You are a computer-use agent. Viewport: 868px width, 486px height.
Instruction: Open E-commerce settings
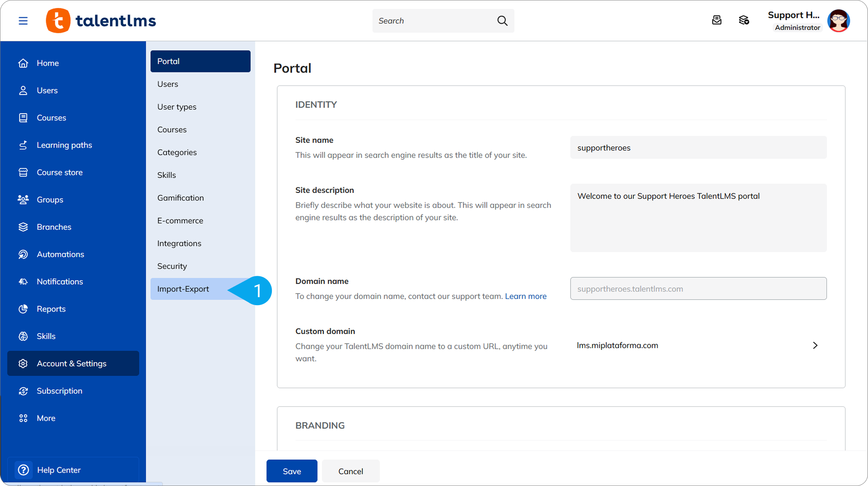point(200,221)
